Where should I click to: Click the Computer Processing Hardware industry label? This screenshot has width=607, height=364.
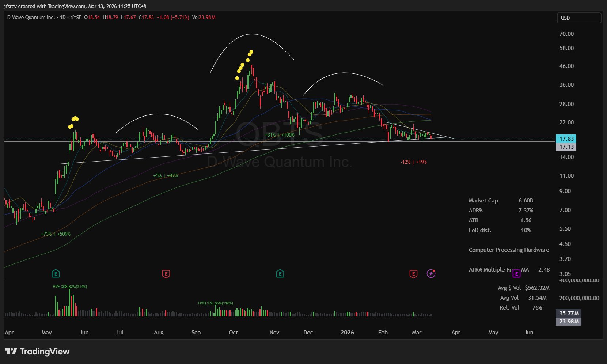pyautogui.click(x=509, y=250)
